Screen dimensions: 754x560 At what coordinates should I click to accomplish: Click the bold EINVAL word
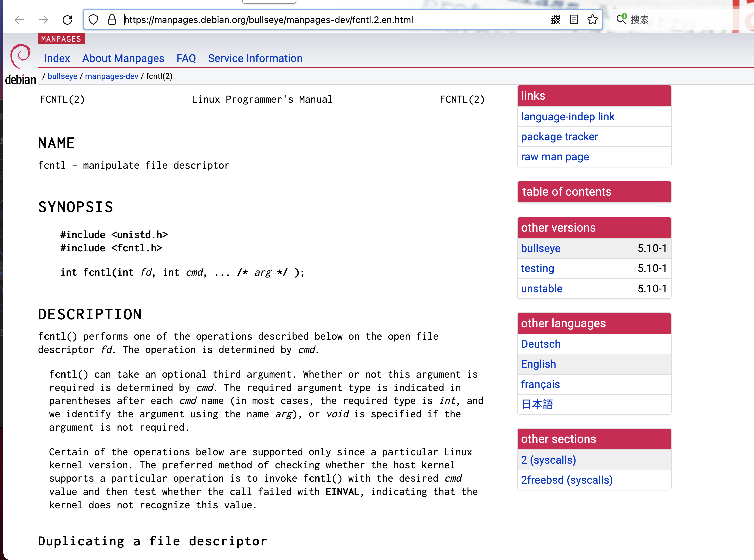[342, 492]
